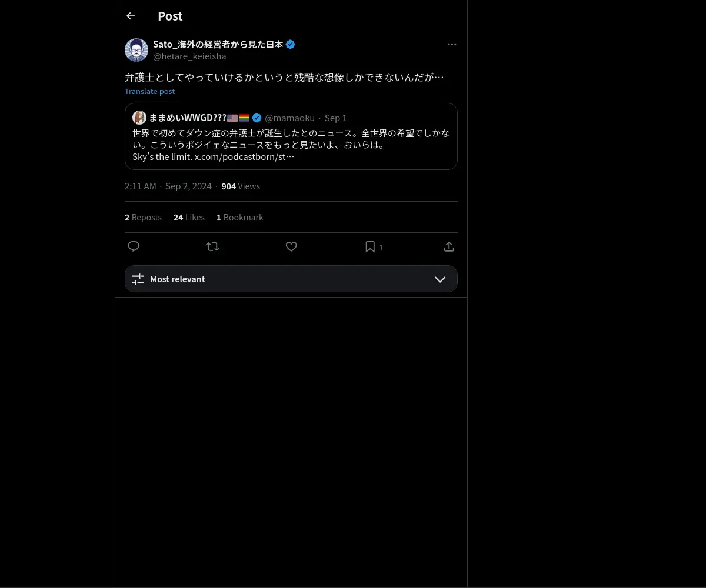Open the Most relevant reply sorting selector
The width and height of the screenshot is (706, 588).
click(291, 279)
